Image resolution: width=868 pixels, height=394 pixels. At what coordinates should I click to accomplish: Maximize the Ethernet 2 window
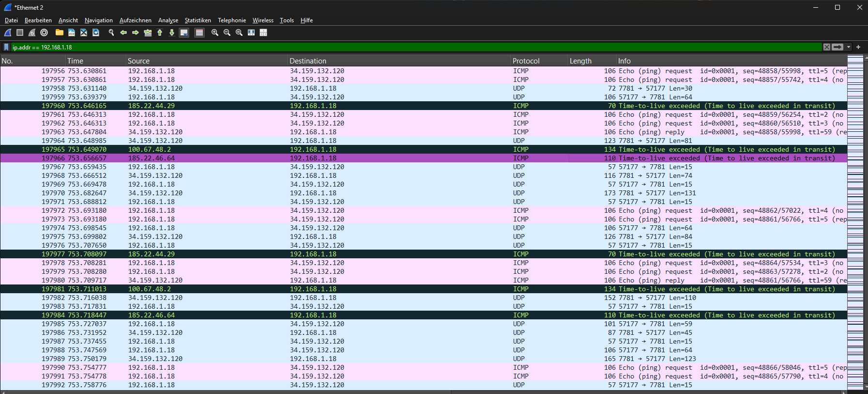coord(838,7)
